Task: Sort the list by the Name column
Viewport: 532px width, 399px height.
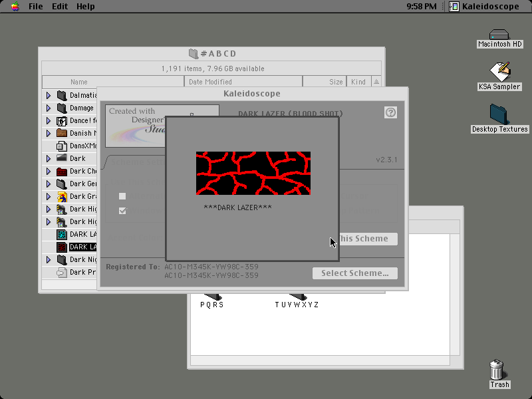Action: (113, 82)
